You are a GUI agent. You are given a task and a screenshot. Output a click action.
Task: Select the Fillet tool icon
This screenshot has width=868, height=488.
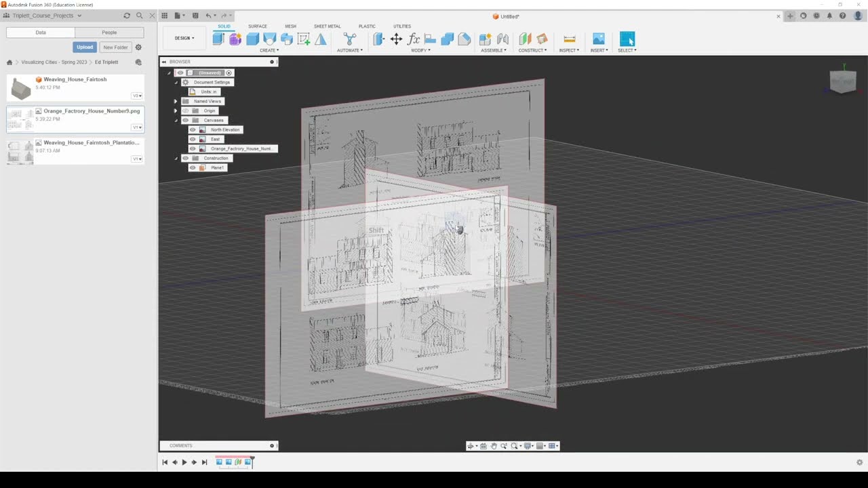[x=464, y=39]
